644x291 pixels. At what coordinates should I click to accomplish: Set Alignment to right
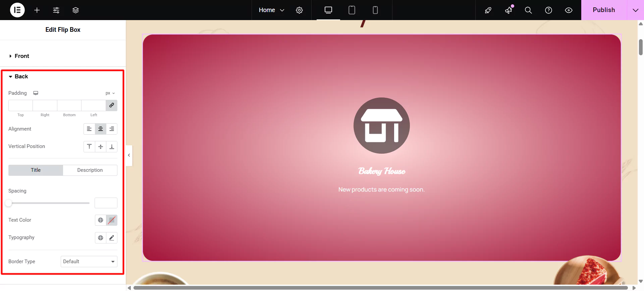[x=112, y=129]
